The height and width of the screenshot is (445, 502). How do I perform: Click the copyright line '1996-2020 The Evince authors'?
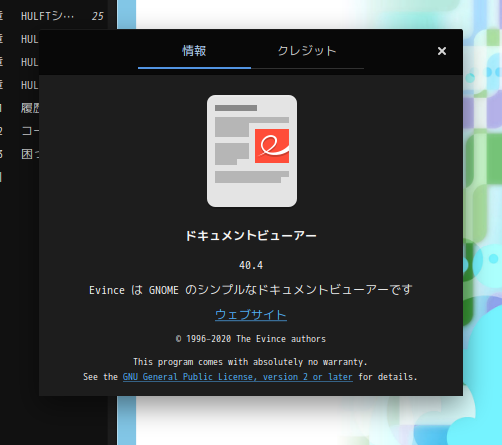(251, 339)
